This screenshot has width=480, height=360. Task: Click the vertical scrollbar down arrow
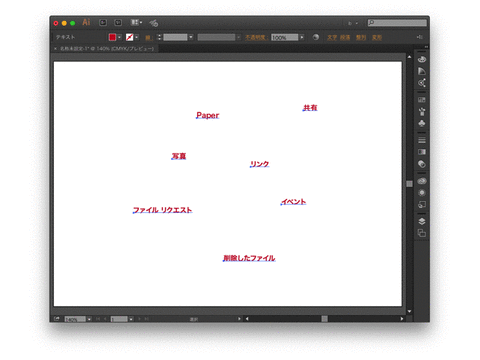coord(409,311)
